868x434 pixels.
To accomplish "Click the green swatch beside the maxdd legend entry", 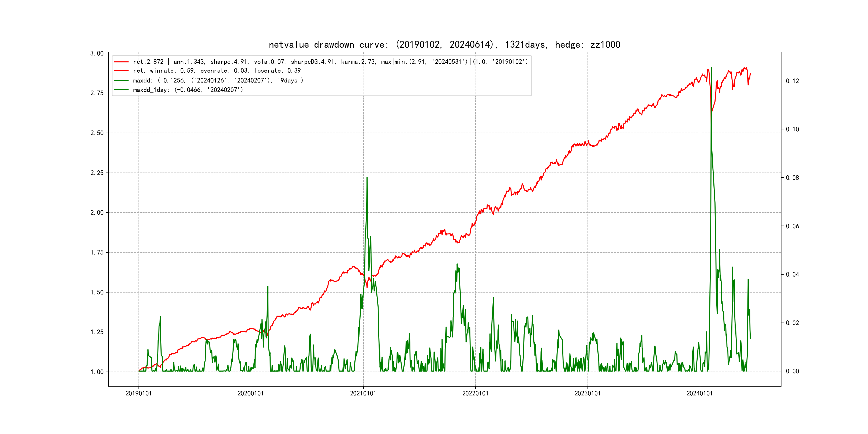I will coord(121,81).
